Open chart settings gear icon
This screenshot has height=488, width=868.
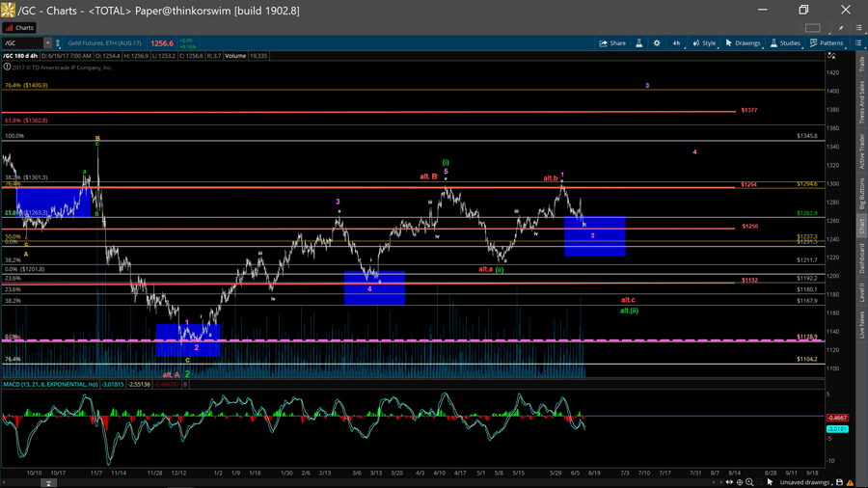657,43
